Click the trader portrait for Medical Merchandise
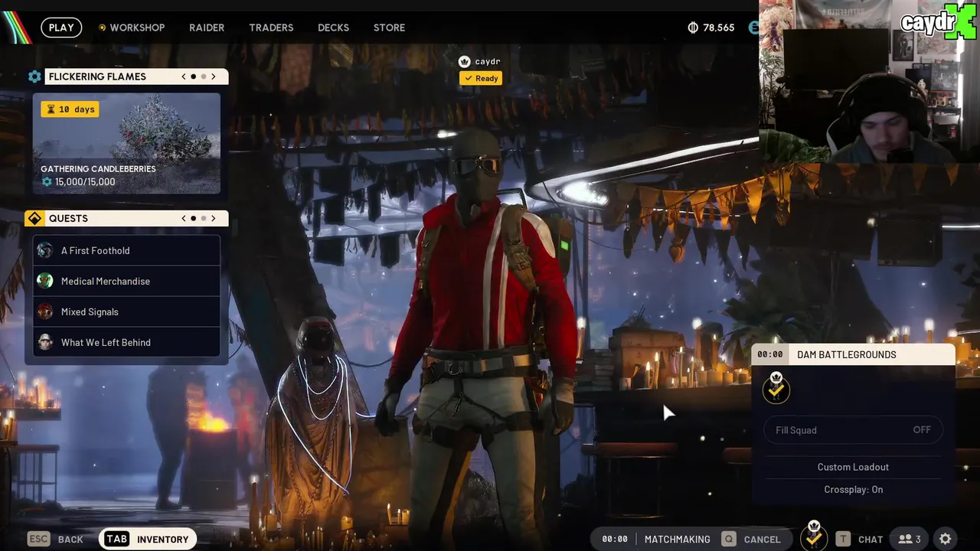Screen dimensions: 980x551 tap(45, 281)
